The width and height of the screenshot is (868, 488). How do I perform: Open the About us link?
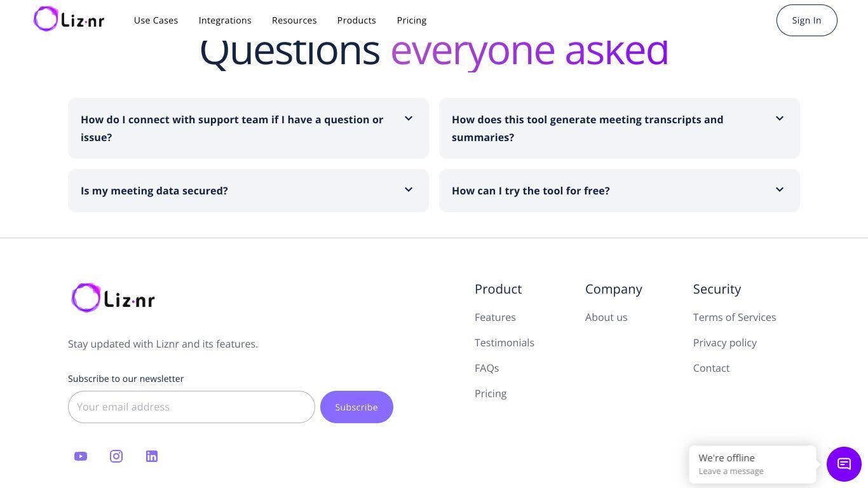(x=606, y=317)
